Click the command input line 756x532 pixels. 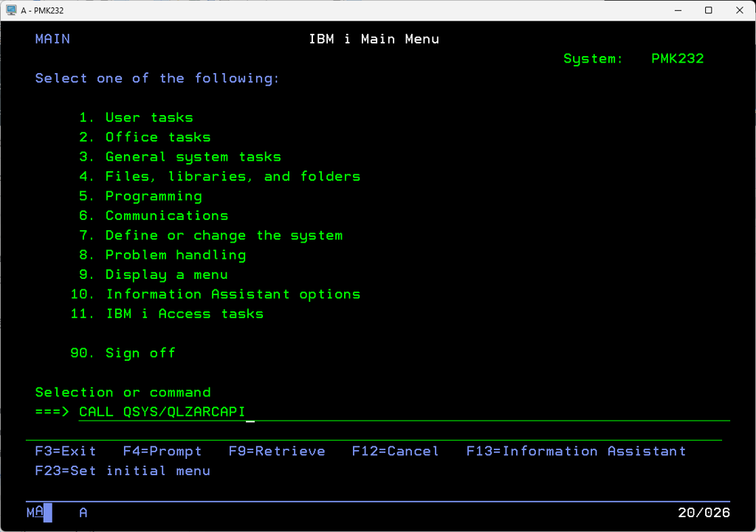pos(404,412)
